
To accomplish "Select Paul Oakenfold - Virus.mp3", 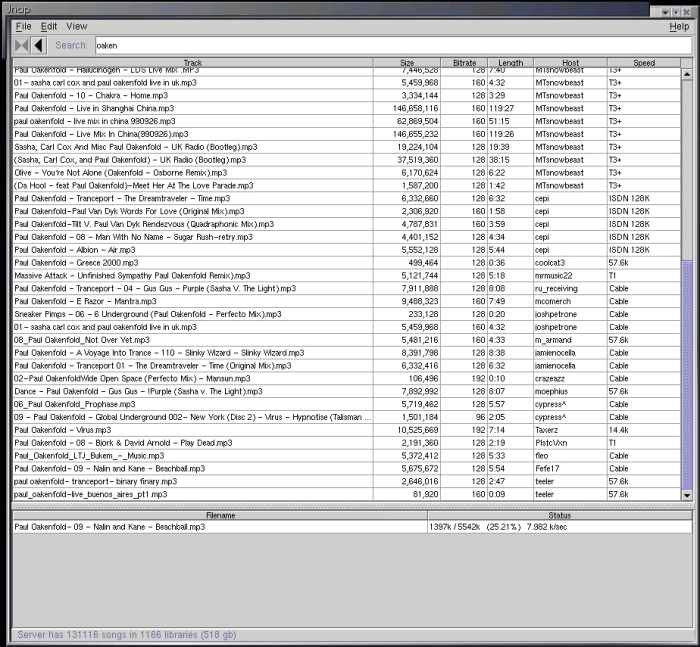I will coord(347,430).
